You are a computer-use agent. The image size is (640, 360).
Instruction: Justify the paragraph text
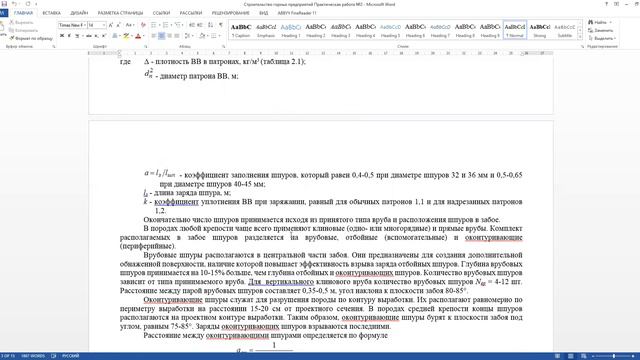(177, 36)
